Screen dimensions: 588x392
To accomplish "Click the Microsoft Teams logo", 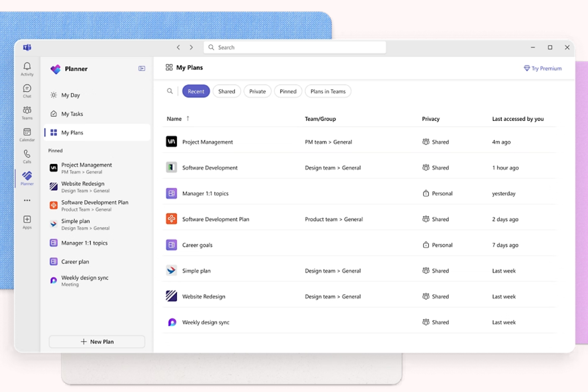I will (27, 48).
